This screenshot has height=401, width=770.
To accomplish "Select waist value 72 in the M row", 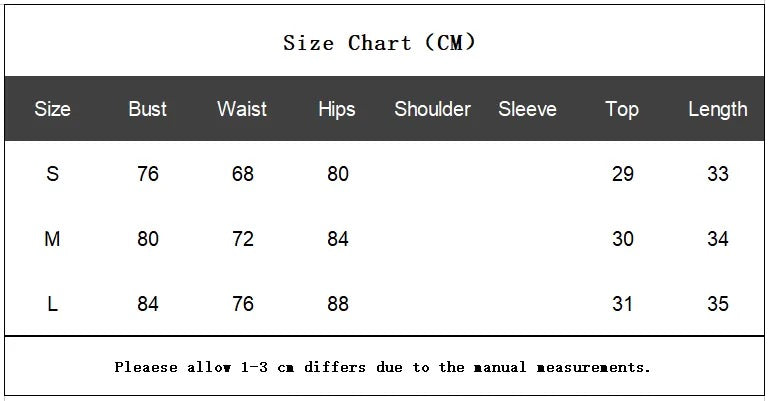I will coord(243,239).
